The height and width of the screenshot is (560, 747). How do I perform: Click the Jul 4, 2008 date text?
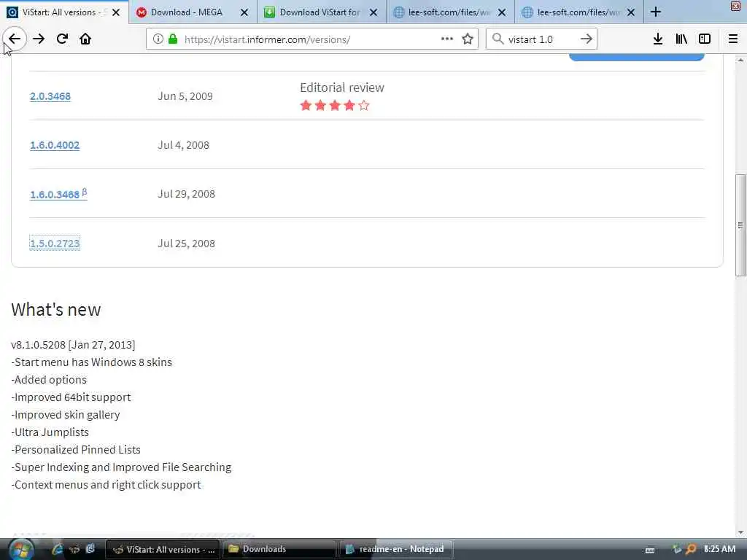pyautogui.click(x=183, y=145)
